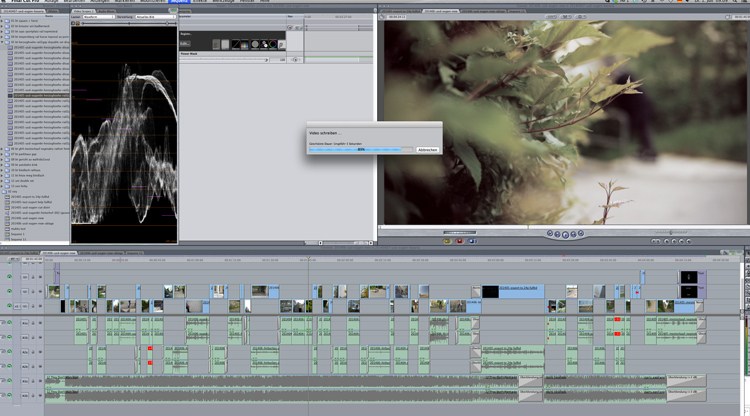This screenshot has width=750, height=416.
Task: Click the V1 track lock icon
Action: point(32,306)
